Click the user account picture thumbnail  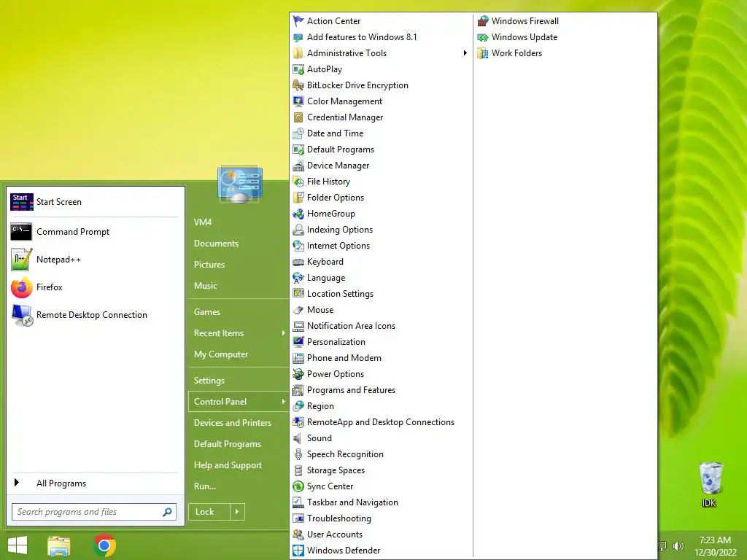tap(239, 184)
